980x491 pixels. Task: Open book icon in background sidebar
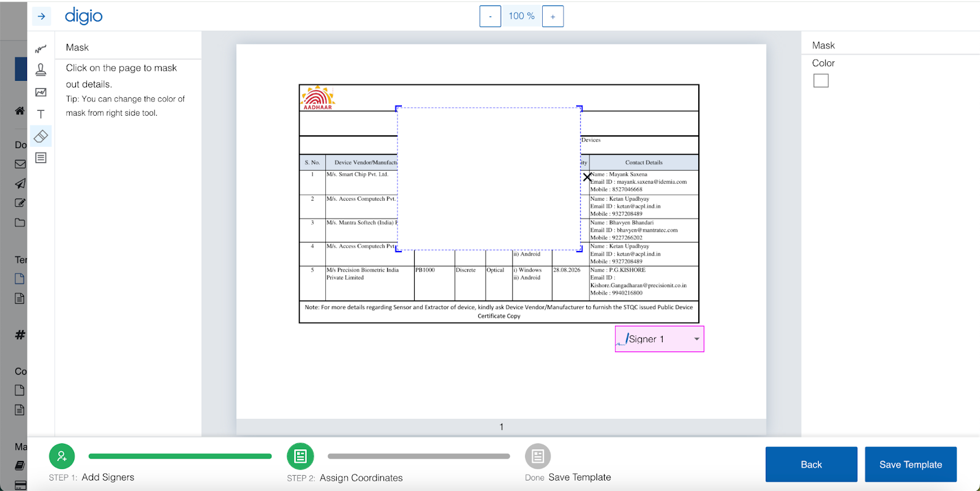[x=20, y=466]
